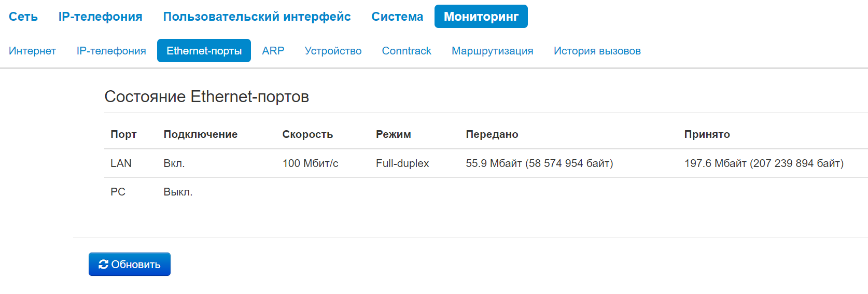Open IP-телефония monitoring subtab
The height and width of the screenshot is (294, 868).
[111, 51]
